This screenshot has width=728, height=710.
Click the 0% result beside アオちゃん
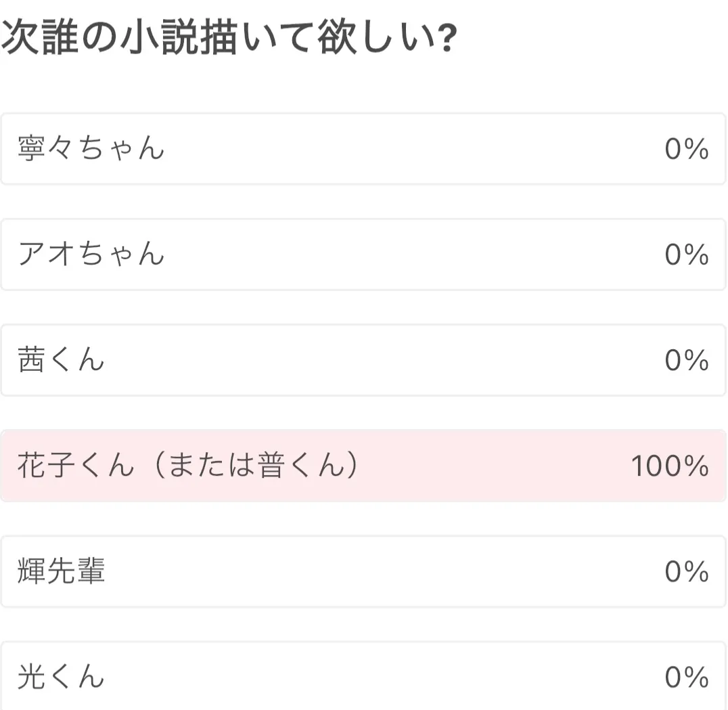coord(687,254)
